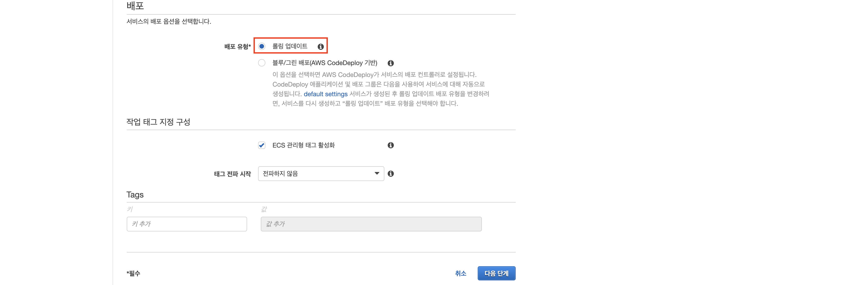Select the 롤링 업데이트 radio button
This screenshot has width=868, height=285.
(261, 46)
